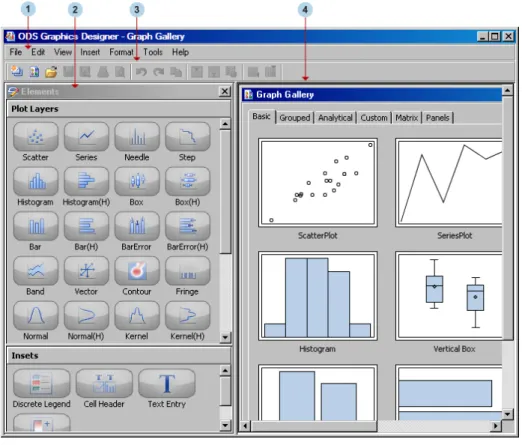522x445 pixels.
Task: Select the Normal curve layer
Action: 36,315
